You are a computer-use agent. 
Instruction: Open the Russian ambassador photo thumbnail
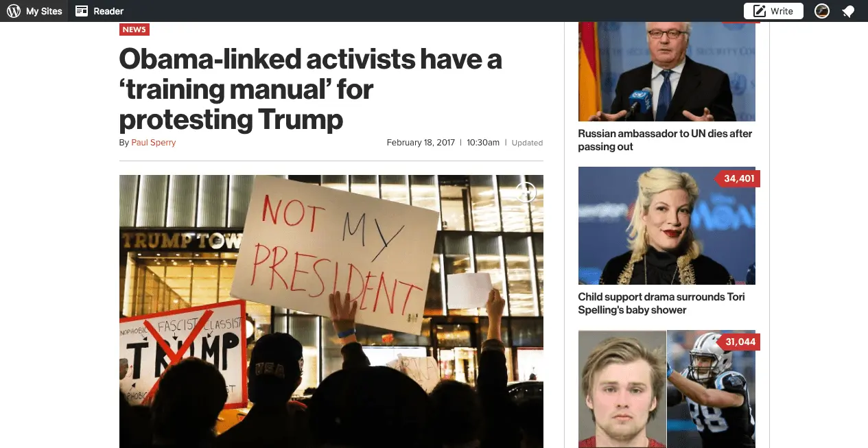coord(667,71)
